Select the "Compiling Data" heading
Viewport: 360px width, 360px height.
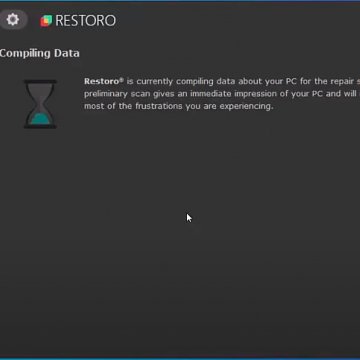(x=39, y=53)
